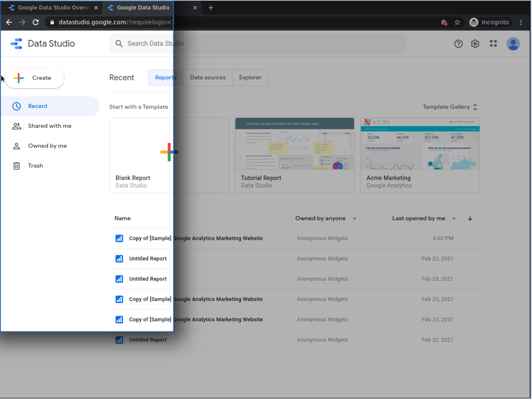Viewport: 532px width, 399px height.
Task: Reverse sort order with the arrow icon
Action: pyautogui.click(x=470, y=219)
